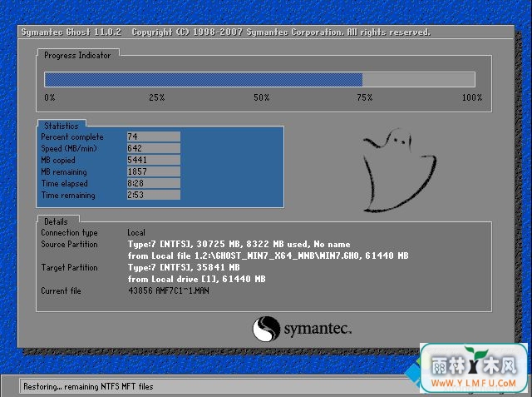The height and width of the screenshot is (397, 532).
Task: Click the 'from Local drive [1], 61440 MB' line
Action: click(196, 279)
